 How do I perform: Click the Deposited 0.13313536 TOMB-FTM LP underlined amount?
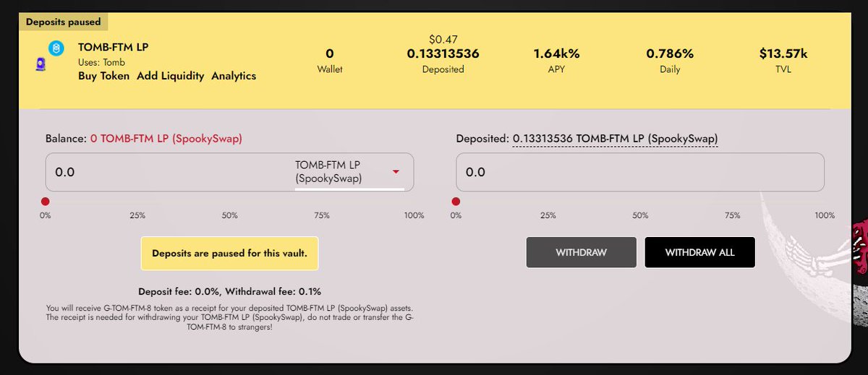(615, 139)
